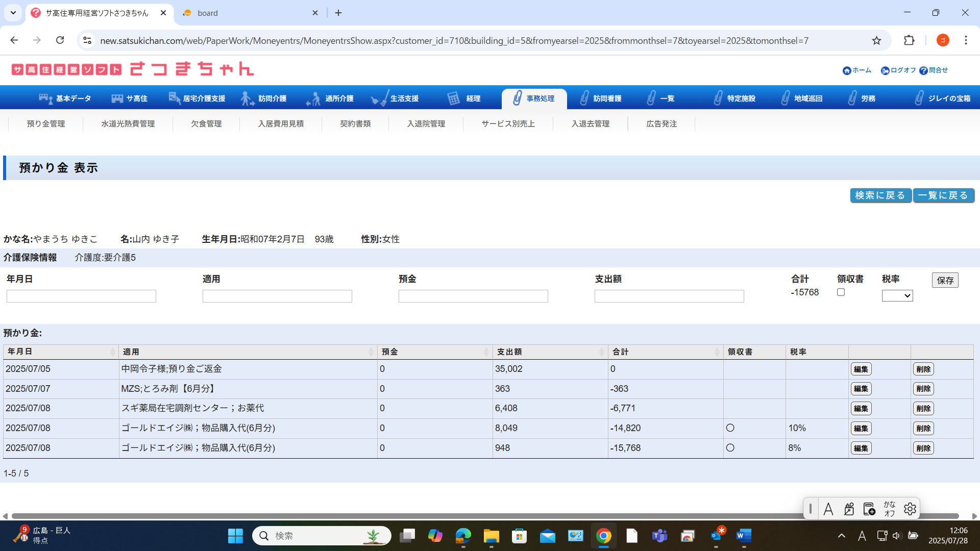Toggle the 領収書 checkbox
Viewport: 980px width, 551px height.
841,292
